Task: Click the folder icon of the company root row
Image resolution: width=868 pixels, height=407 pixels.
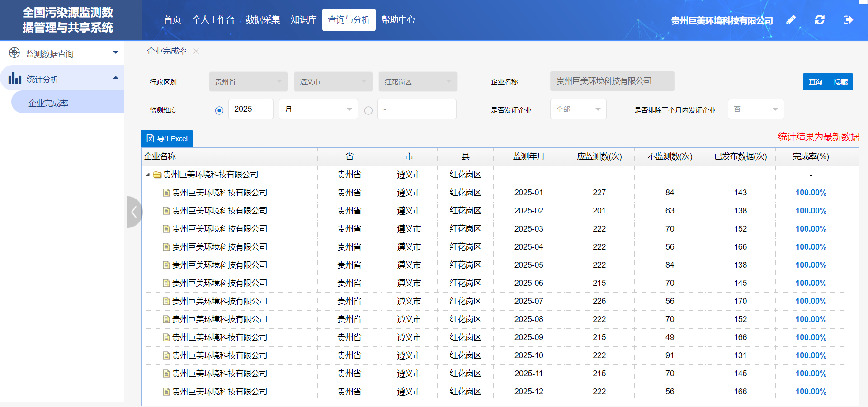Action: (x=157, y=175)
